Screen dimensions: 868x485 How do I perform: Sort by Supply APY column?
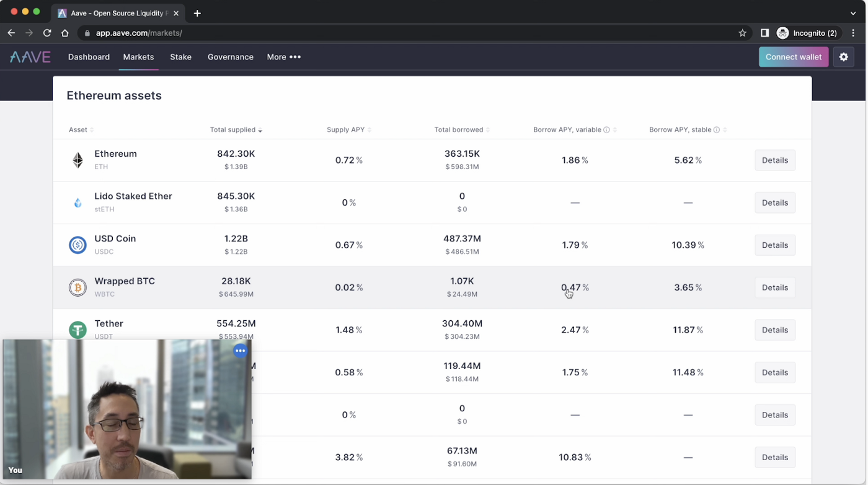(x=348, y=130)
